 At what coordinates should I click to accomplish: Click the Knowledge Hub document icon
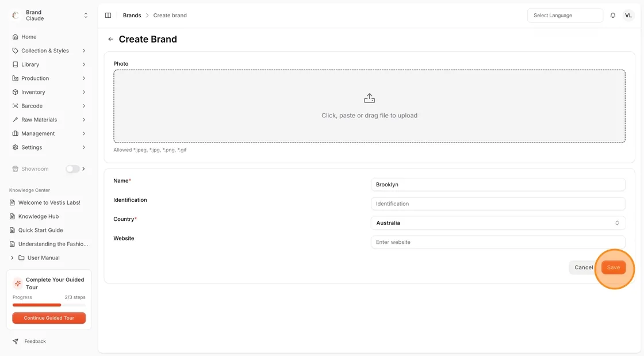pyautogui.click(x=12, y=216)
